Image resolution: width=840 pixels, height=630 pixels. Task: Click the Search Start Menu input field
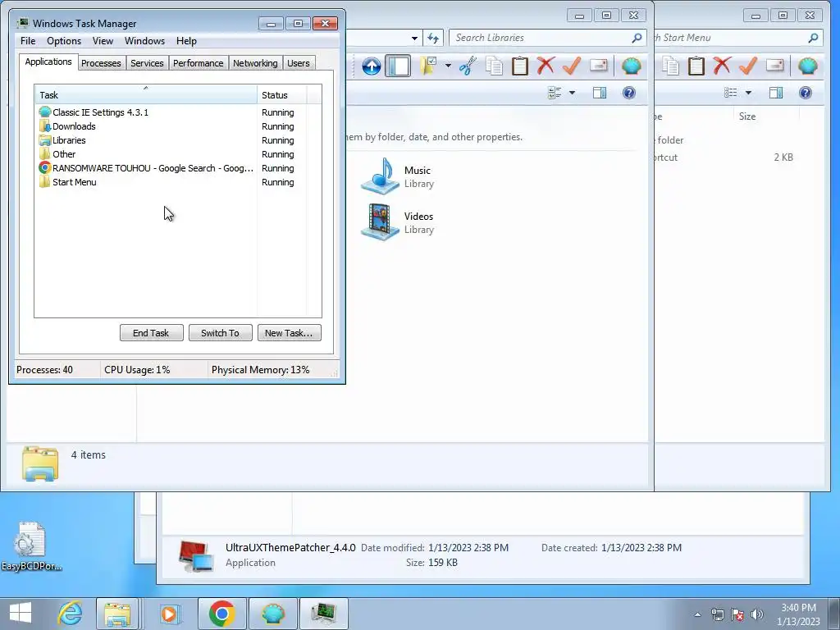738,38
